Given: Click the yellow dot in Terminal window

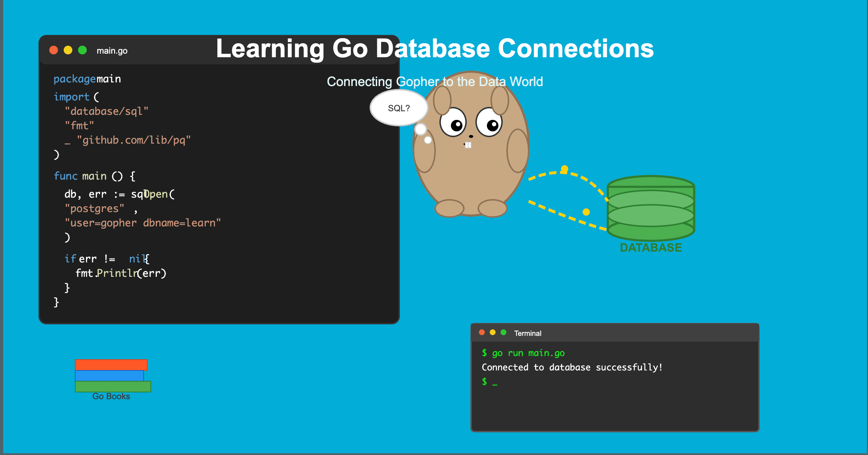Looking at the screenshot, I should [x=493, y=332].
